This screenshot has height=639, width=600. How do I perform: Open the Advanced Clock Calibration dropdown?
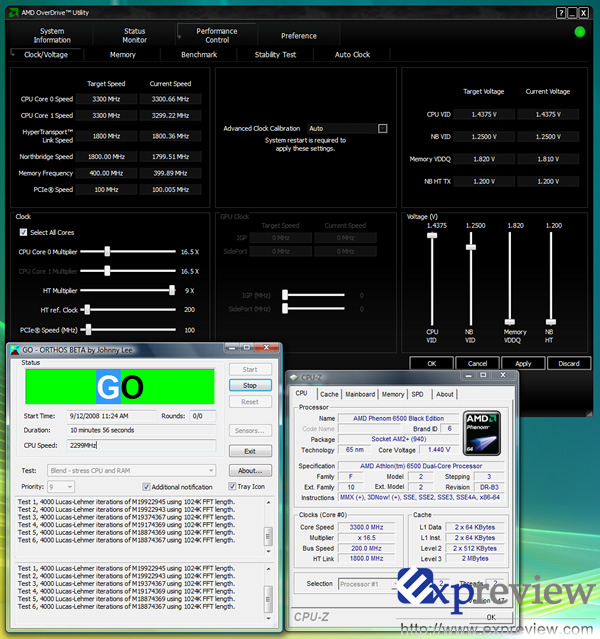pos(382,129)
